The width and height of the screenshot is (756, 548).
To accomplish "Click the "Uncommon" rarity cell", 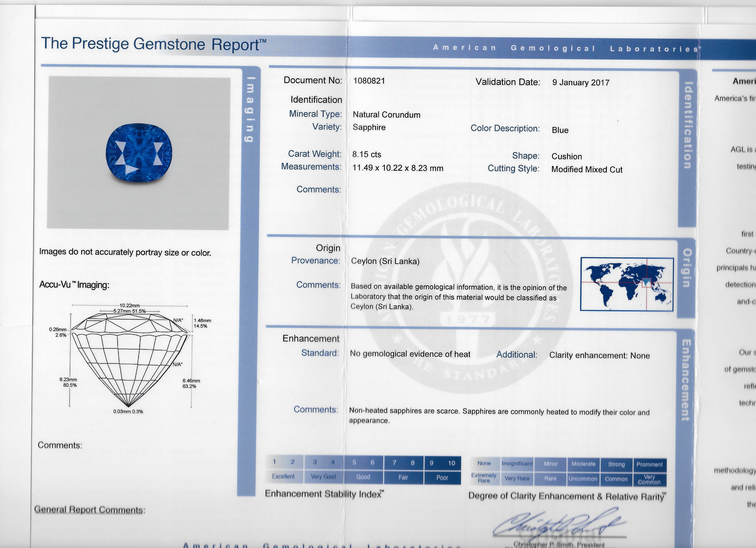I will point(583,479).
